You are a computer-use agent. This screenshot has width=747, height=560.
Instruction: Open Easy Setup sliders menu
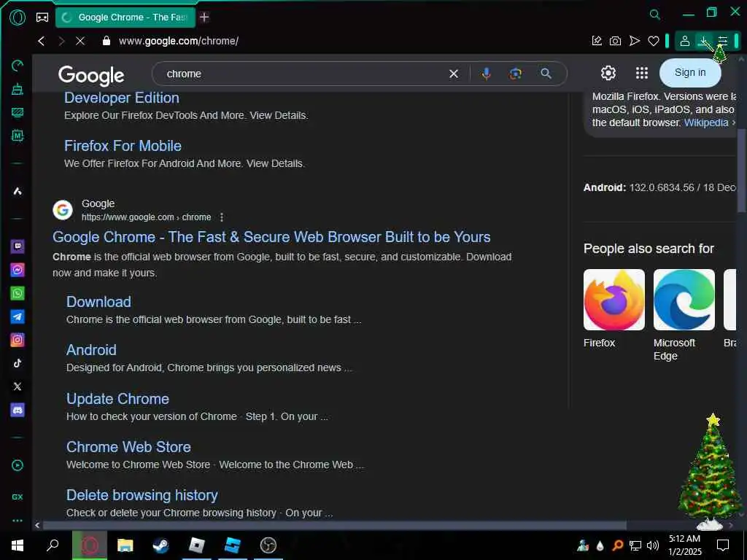[x=723, y=41]
